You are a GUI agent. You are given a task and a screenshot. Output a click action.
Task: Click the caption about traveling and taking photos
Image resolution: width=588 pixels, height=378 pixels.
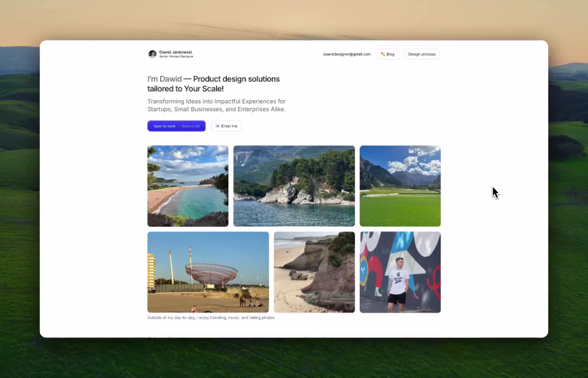point(211,318)
